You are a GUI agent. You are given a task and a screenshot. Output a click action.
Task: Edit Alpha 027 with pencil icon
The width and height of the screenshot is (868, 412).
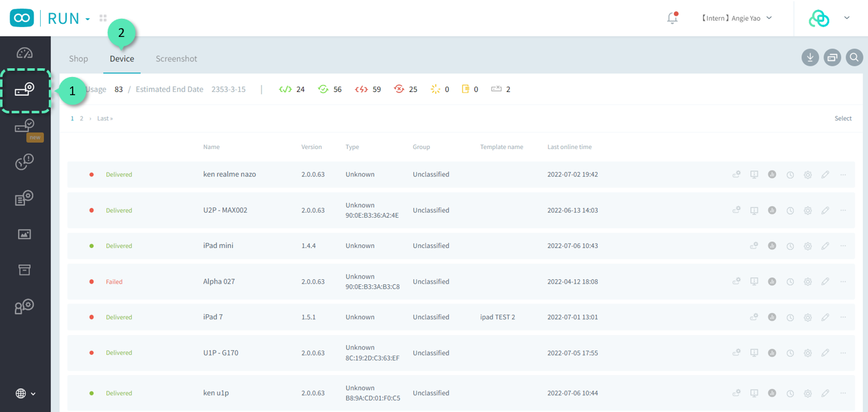point(825,282)
